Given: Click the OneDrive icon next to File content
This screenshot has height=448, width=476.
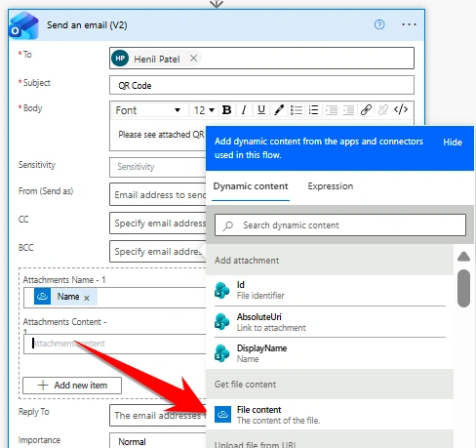Looking at the screenshot, I should tap(222, 414).
